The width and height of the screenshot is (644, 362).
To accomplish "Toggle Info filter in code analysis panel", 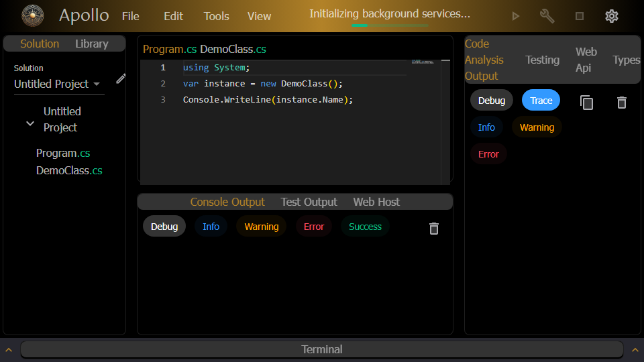I will click(486, 127).
